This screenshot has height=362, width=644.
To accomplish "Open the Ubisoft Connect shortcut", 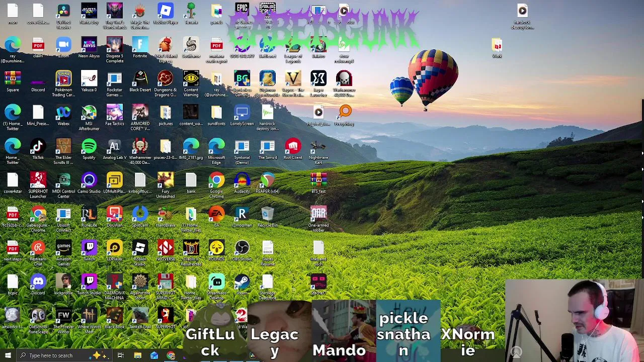I will pos(63,219).
